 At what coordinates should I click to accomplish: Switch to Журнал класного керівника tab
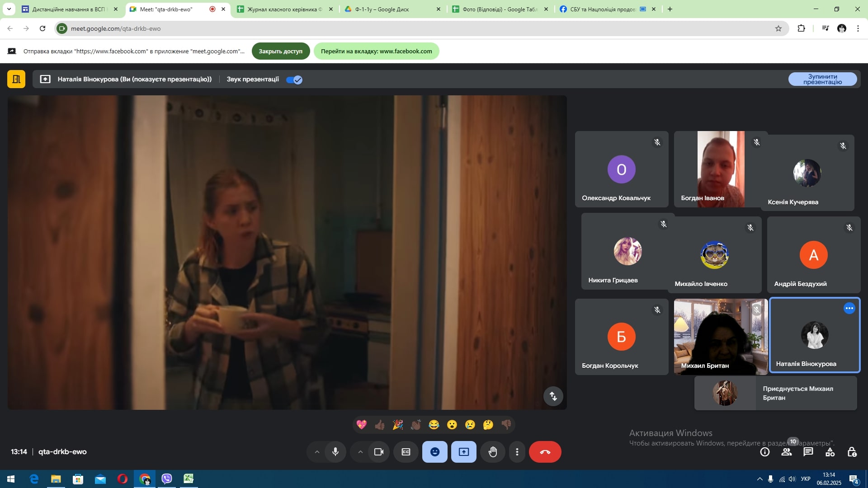point(285,9)
